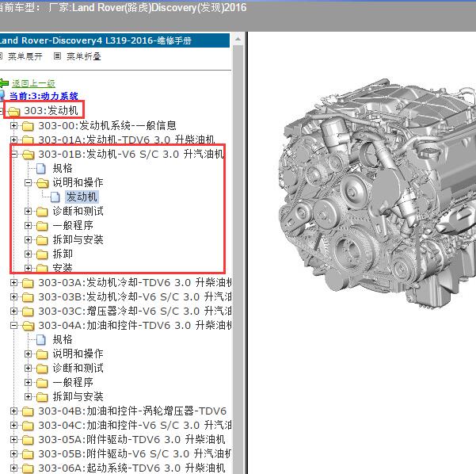Image resolution: width=476 pixels, height=474 pixels.
Task: Select 安装 folder under 303-01B
Action: coord(63,268)
